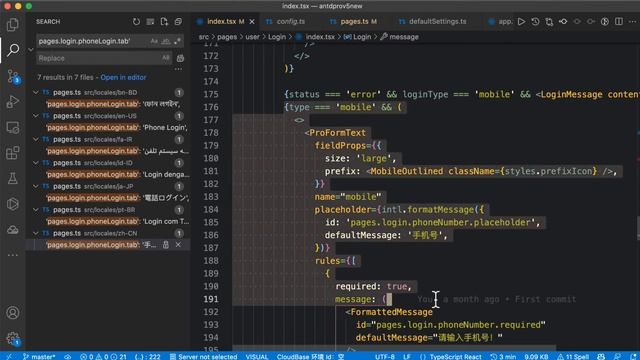Open the Extensions view
The width and height of the screenshot is (640, 360).
click(13, 153)
